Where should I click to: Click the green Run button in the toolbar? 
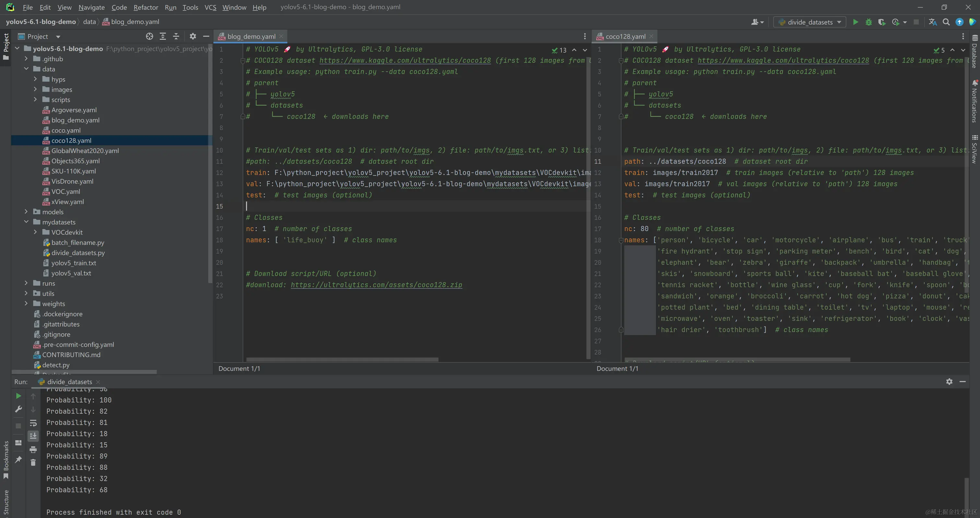coord(855,22)
